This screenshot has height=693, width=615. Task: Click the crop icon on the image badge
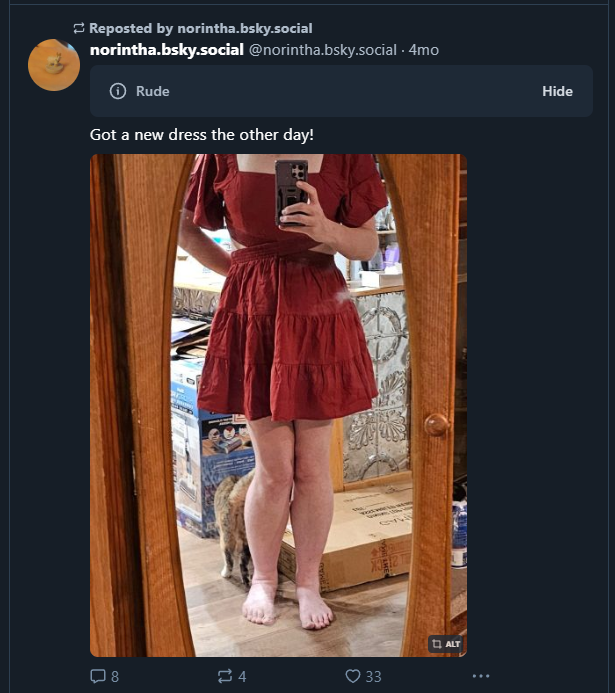coord(437,644)
